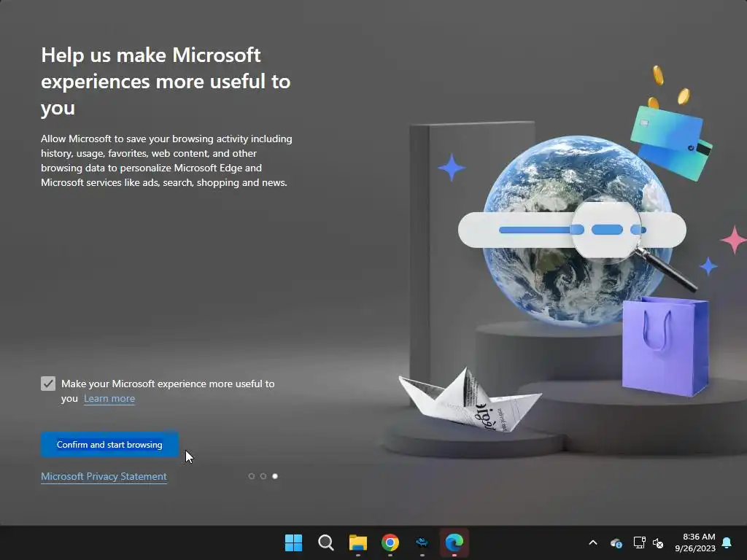This screenshot has height=560, width=747.
Task: Click Confirm and start browsing button
Action: coord(109,444)
